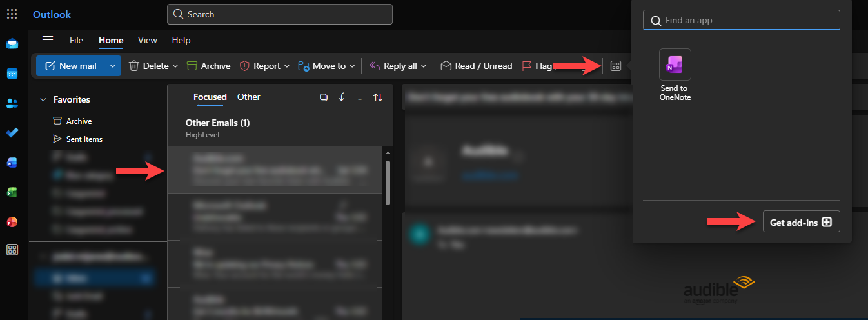Screen dimensions: 868x320
Task: Click the Delete button
Action: (148, 66)
